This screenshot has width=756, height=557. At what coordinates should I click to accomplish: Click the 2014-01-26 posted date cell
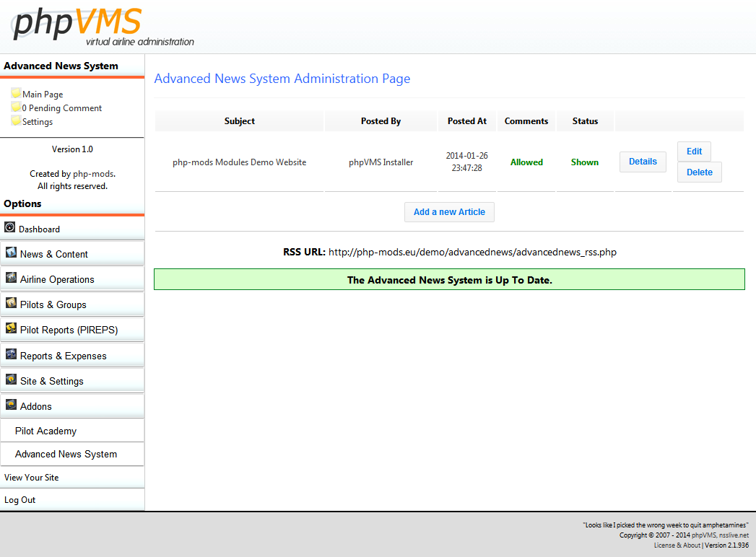pyautogui.click(x=466, y=162)
